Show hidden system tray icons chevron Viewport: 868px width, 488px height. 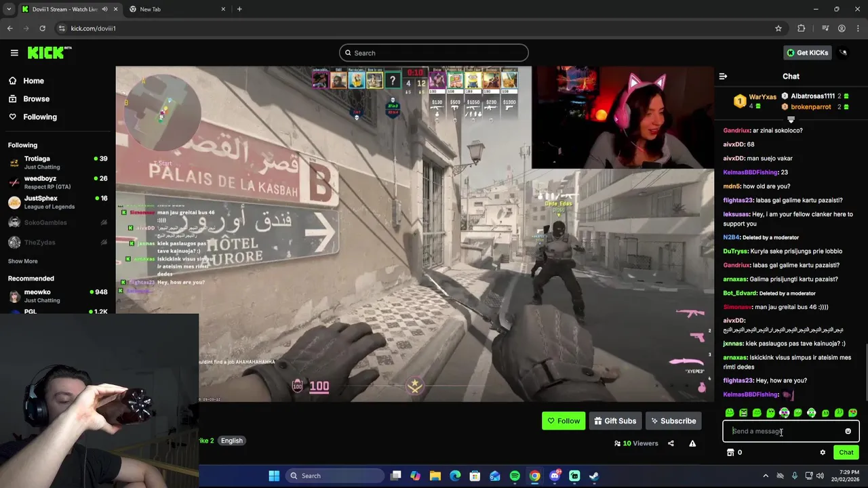pos(766,476)
